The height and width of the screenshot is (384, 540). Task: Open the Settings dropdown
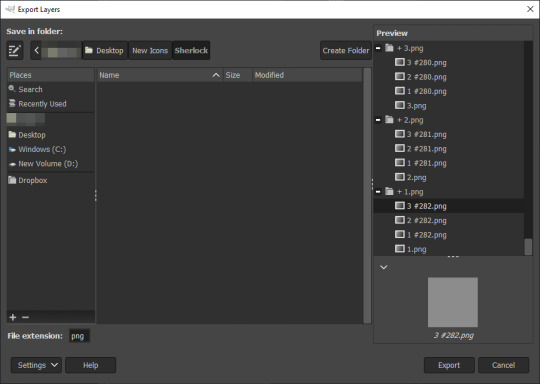coord(37,365)
